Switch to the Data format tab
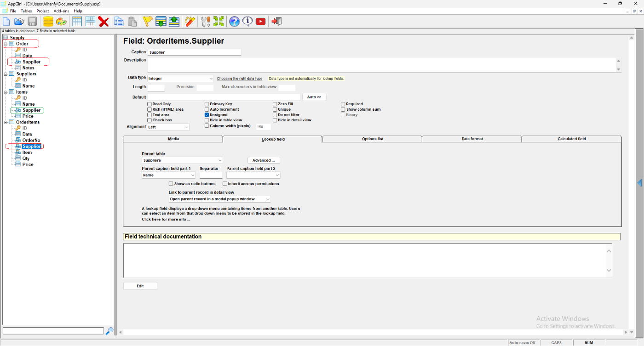644x346 pixels. tap(472, 139)
